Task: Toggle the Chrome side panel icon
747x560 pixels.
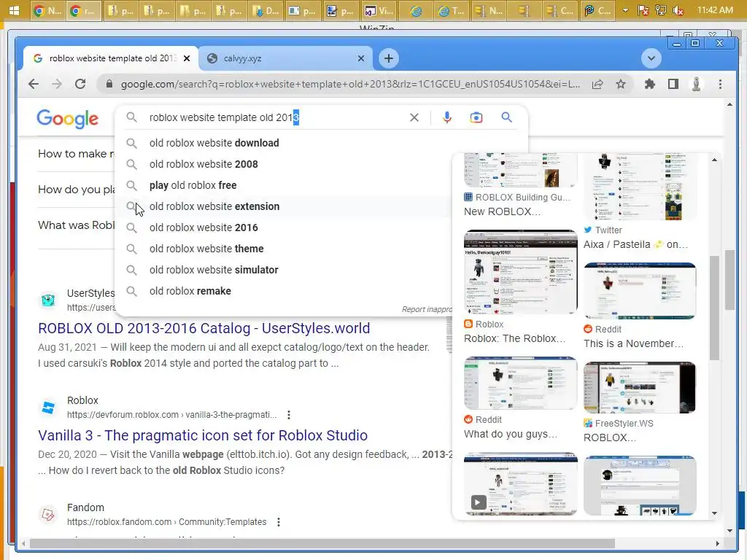Action: 673,85
